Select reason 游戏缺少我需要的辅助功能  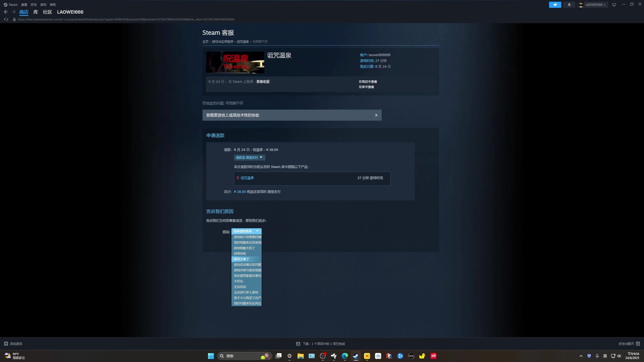(x=247, y=237)
